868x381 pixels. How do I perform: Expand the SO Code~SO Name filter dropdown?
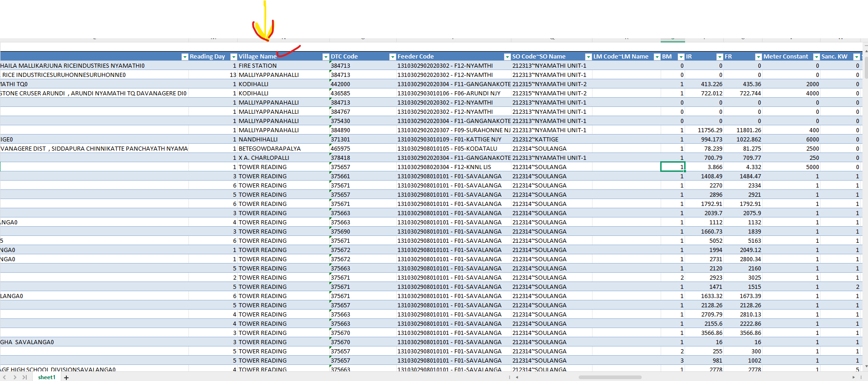(x=588, y=57)
